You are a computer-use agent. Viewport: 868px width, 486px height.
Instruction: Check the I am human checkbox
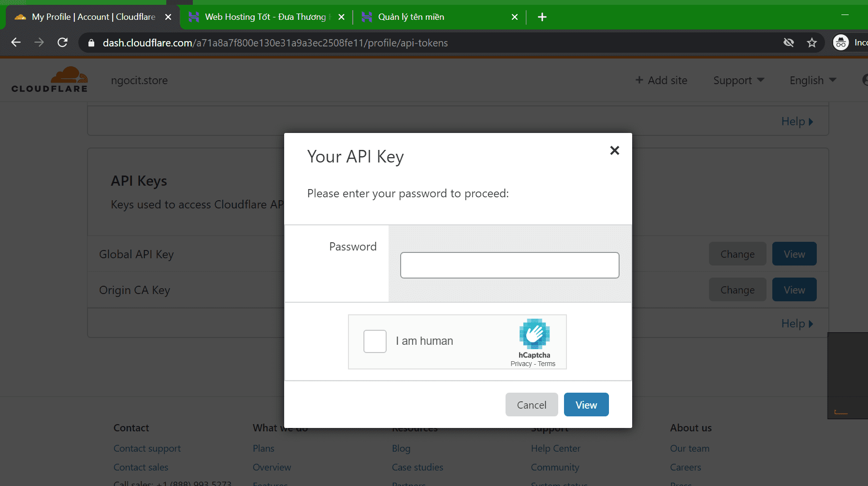tap(375, 341)
